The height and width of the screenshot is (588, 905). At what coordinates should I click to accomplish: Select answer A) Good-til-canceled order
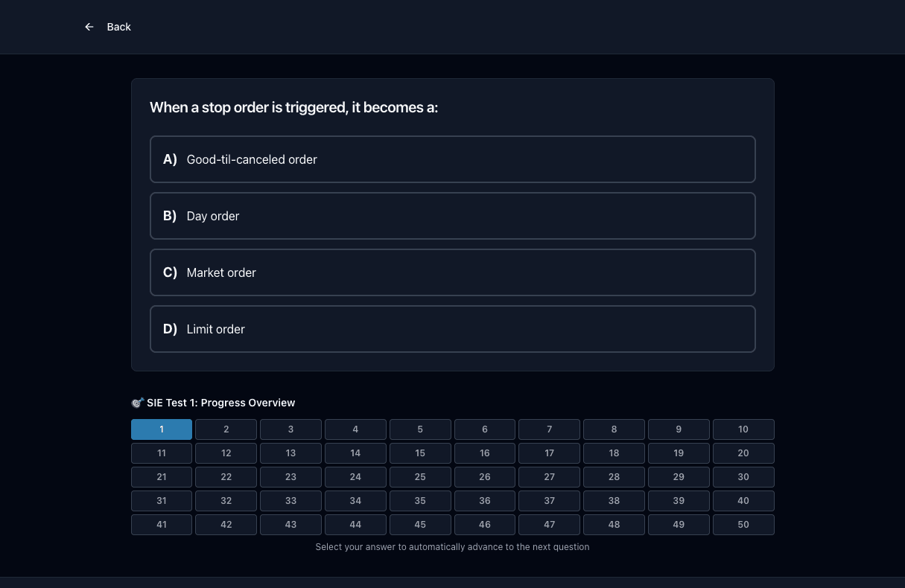453,159
